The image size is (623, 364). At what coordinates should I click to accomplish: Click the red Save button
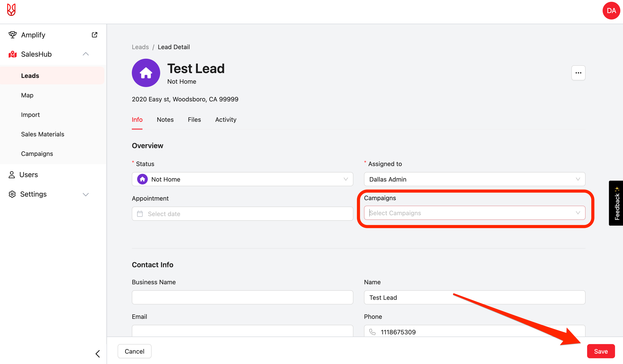600,351
